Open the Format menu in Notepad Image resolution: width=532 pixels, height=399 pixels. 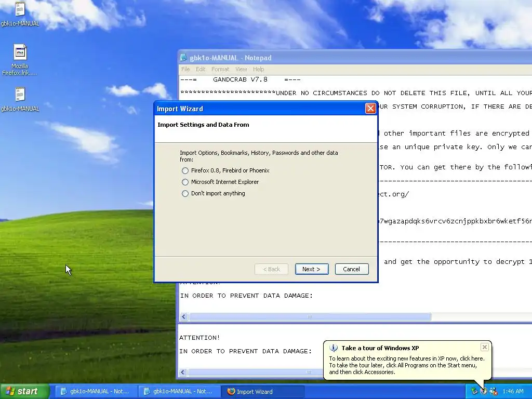[220, 69]
